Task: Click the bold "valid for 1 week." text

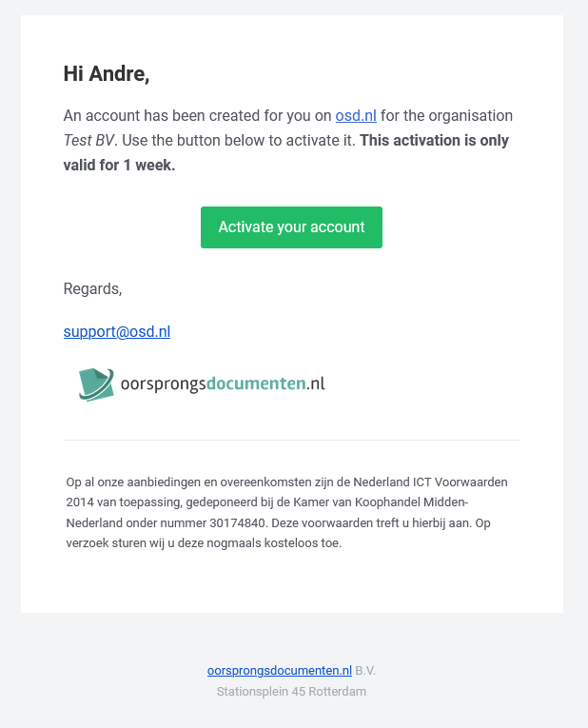Action: pos(119,165)
